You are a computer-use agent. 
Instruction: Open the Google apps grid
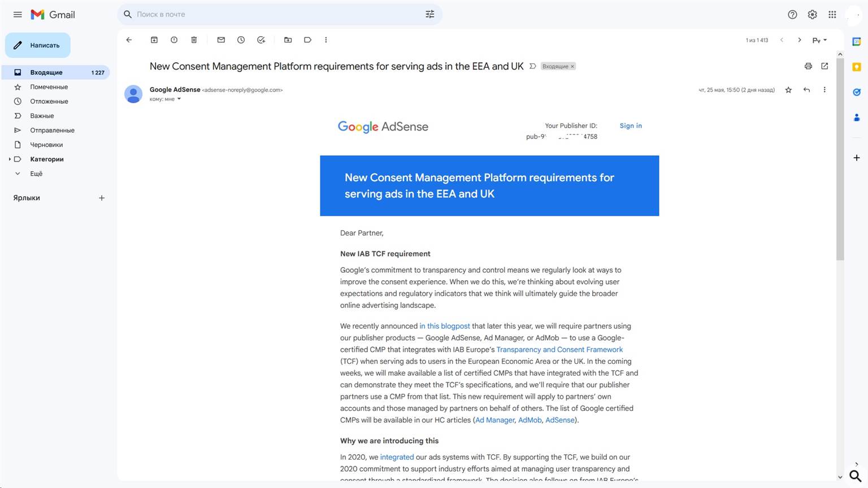(832, 15)
